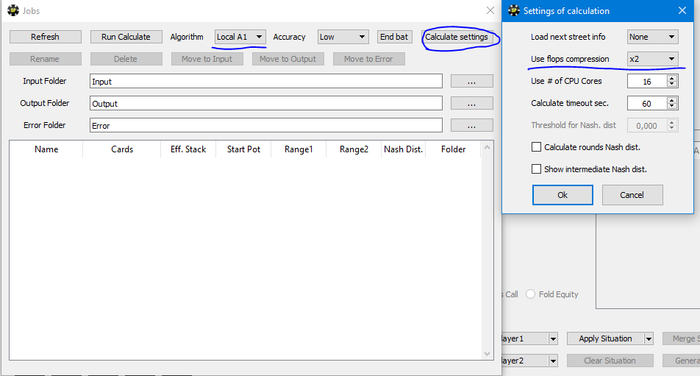The width and height of the screenshot is (700, 376).
Task: Open the Use flops compression dropdown
Action: coord(653,58)
